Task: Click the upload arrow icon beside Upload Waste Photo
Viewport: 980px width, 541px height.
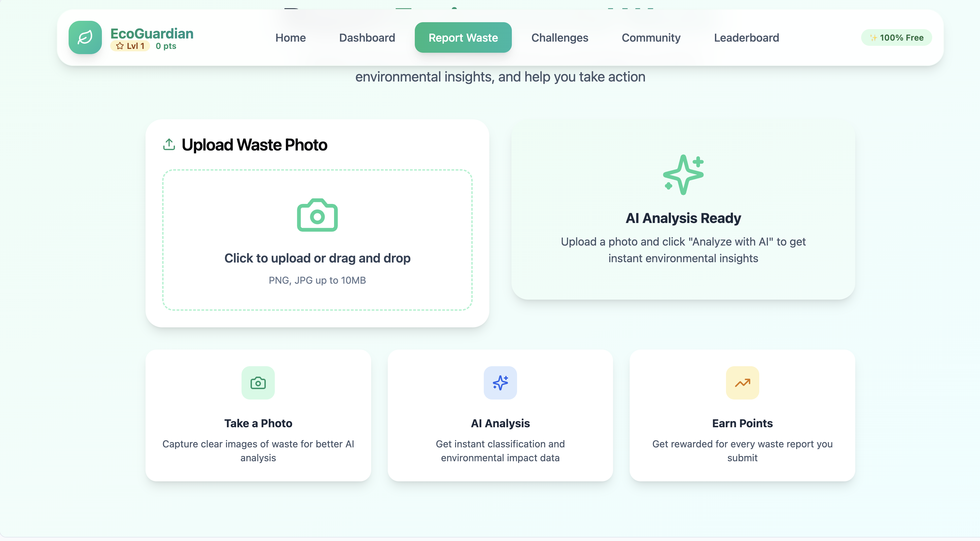Action: 169,145
